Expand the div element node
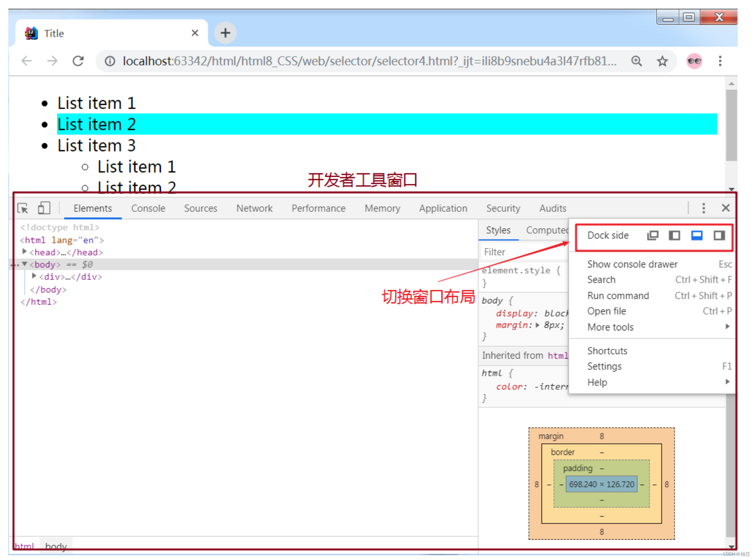The height and width of the screenshot is (560, 756). [34, 276]
